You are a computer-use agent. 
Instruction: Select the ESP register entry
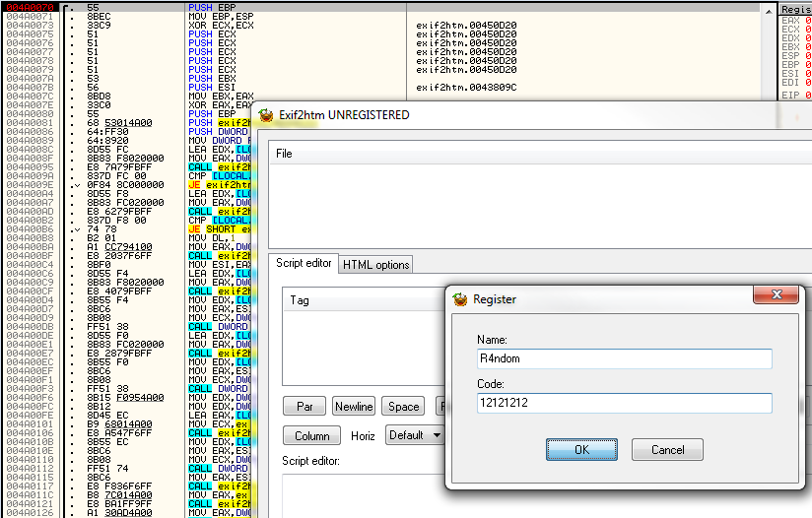[796, 56]
